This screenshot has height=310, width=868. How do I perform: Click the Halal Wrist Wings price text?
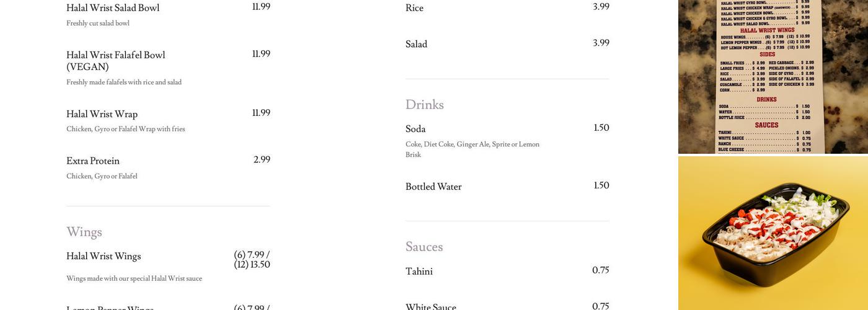(252, 260)
